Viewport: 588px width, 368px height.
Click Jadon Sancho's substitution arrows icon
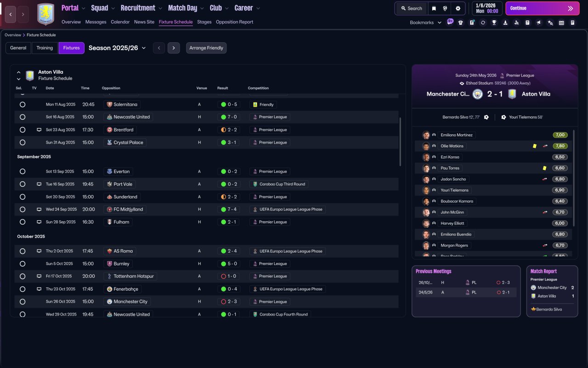pos(545,179)
